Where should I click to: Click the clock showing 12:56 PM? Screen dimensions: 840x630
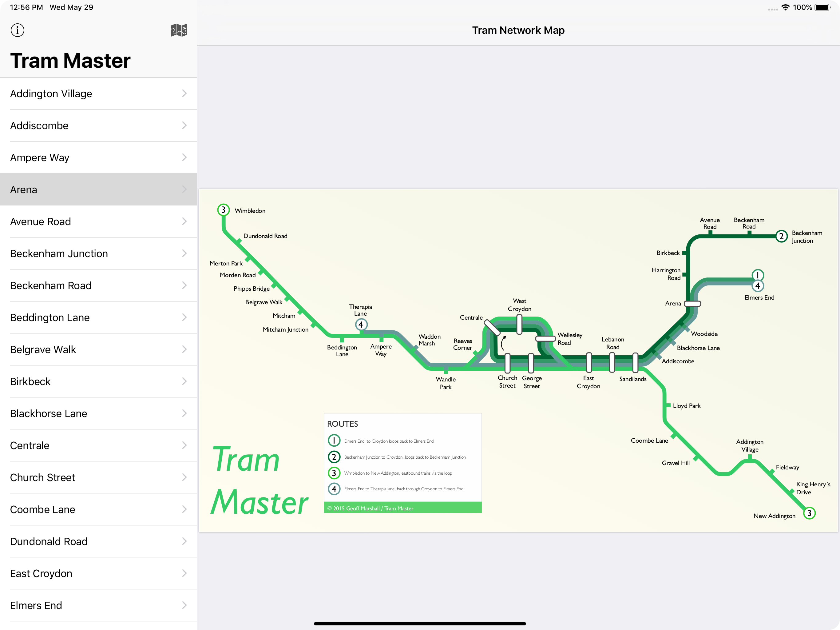pos(26,7)
